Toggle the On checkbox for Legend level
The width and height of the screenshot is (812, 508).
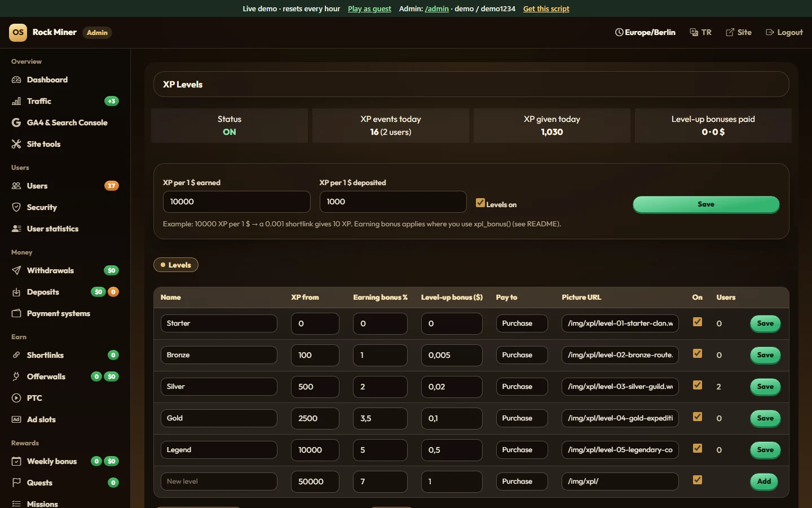(x=698, y=448)
